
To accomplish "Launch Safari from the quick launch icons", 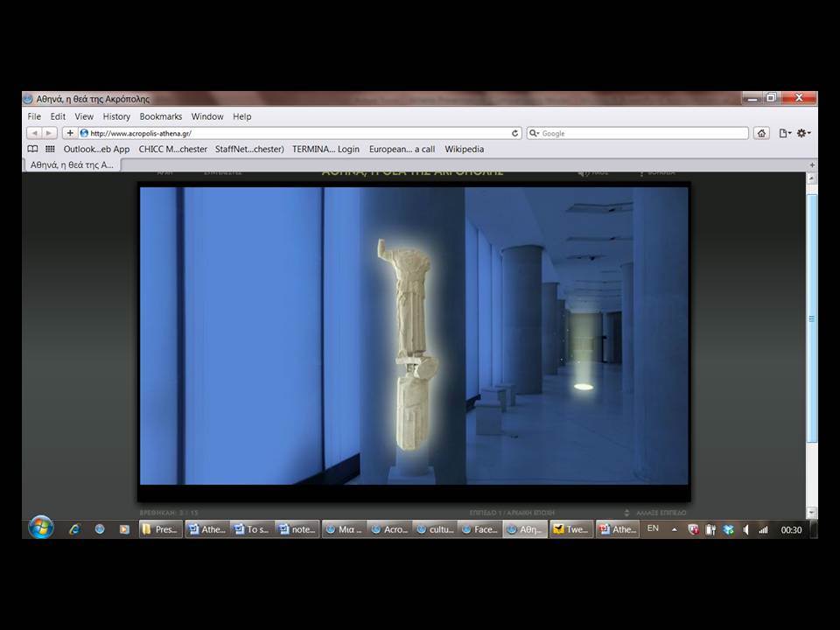I will [100, 529].
